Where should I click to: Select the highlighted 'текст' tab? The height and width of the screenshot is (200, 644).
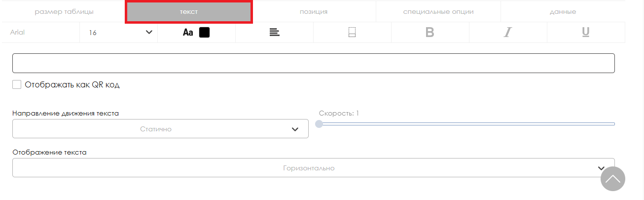coord(189,11)
